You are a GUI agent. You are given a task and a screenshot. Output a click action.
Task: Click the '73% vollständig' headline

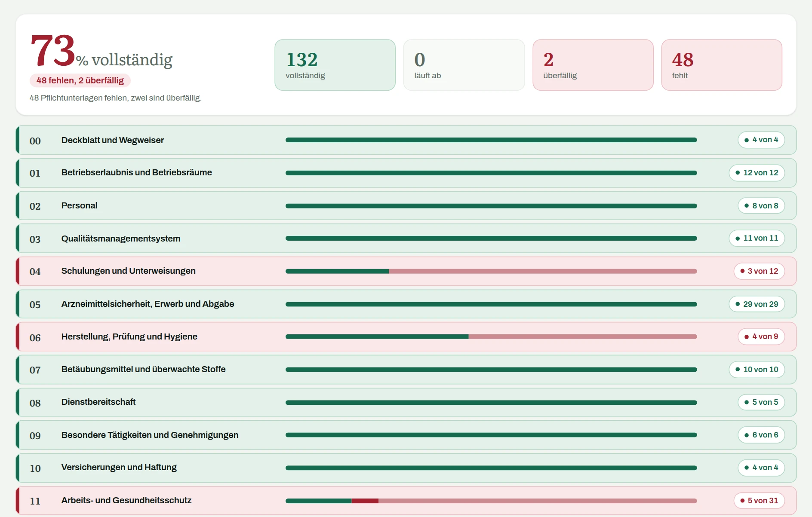click(101, 52)
